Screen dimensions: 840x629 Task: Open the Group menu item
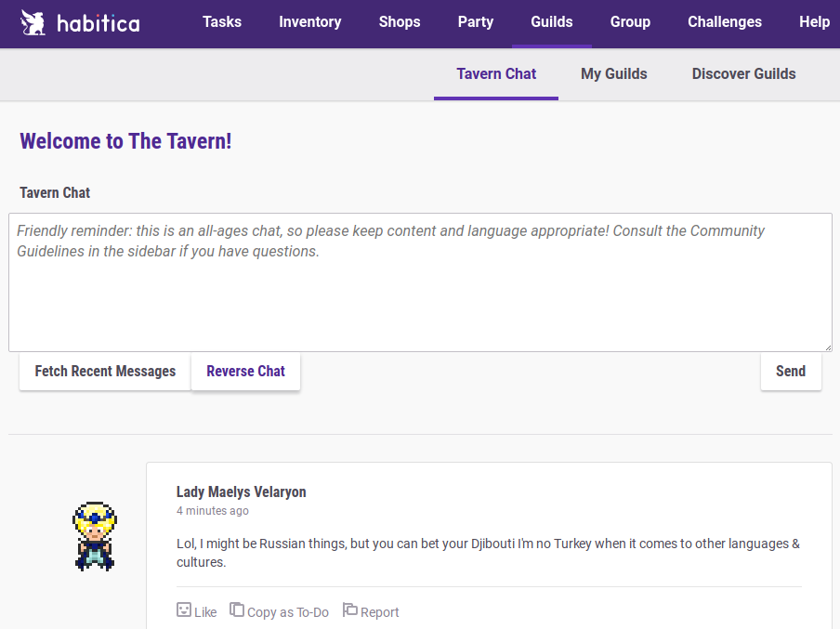tap(630, 22)
